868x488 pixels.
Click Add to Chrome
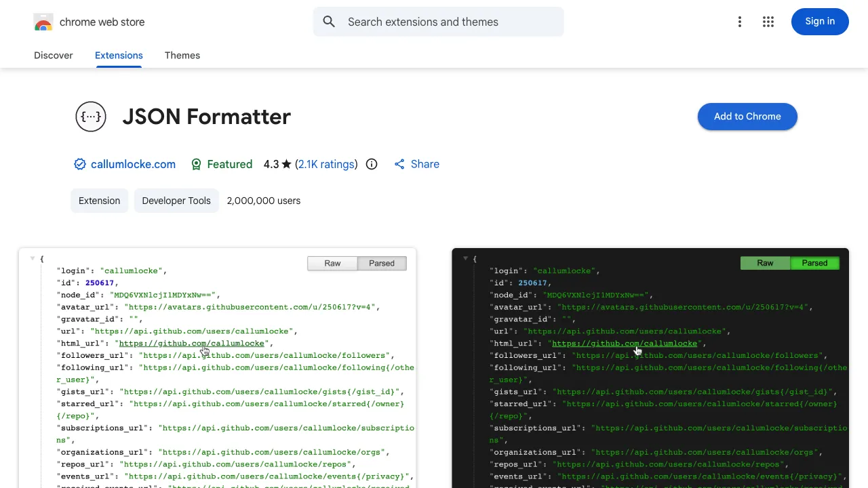click(x=747, y=117)
